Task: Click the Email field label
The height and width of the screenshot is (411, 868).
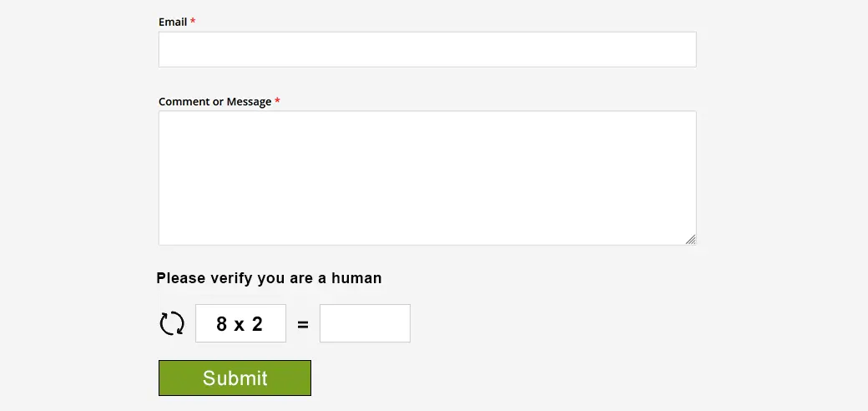Action: tap(173, 22)
